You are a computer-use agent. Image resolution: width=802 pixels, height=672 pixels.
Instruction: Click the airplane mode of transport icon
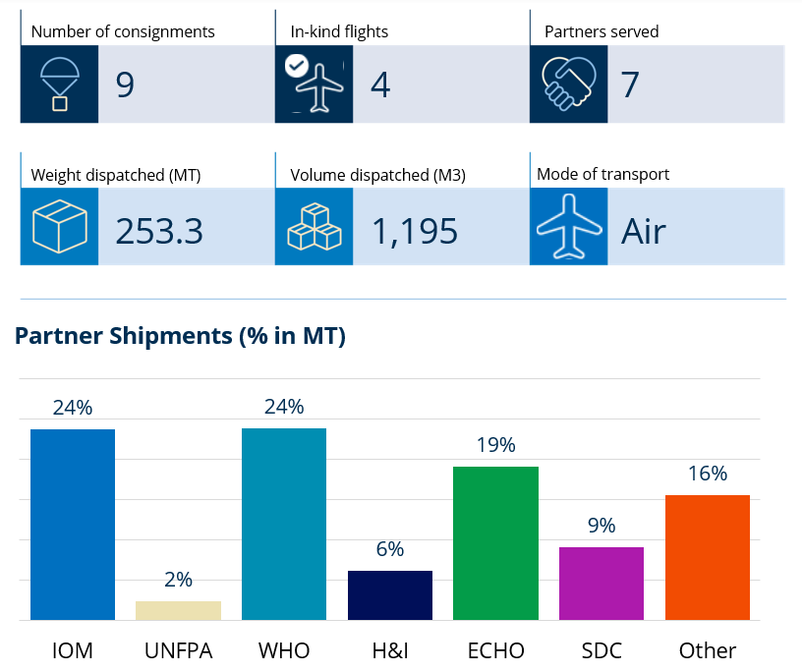click(x=569, y=227)
